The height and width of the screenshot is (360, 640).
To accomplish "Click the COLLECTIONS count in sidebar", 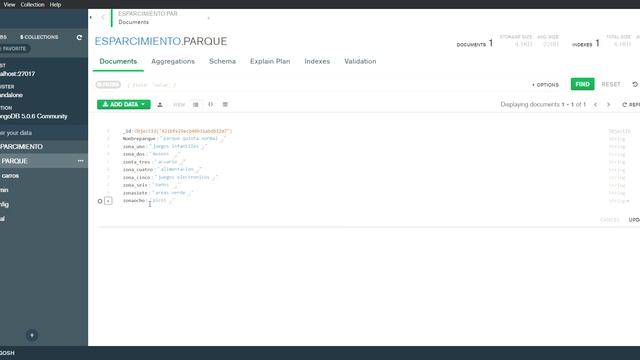I will click(39, 37).
